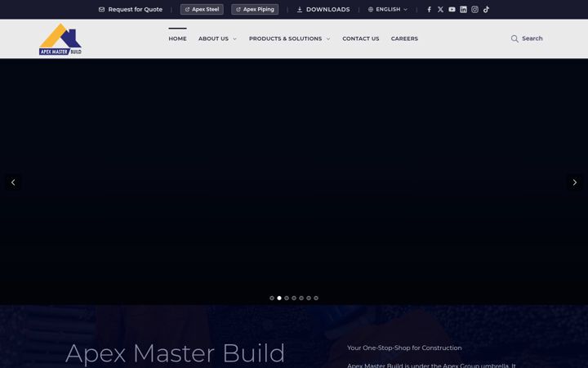Open the PRODUCTS & SOLUTIONS menu
The width and height of the screenshot is (588, 368).
tap(285, 38)
